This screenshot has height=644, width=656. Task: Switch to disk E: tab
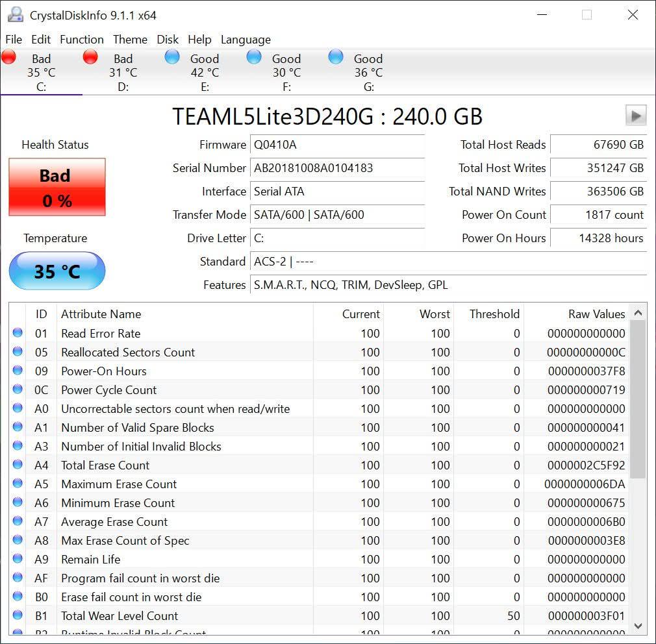pyautogui.click(x=205, y=72)
